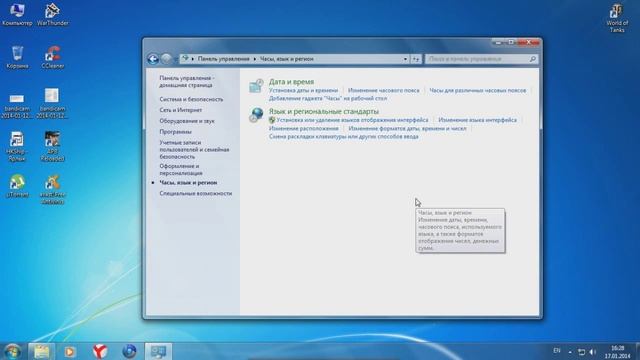640x360 pixels.
Task: Click Изменение часового пояса link
Action: pos(383,90)
